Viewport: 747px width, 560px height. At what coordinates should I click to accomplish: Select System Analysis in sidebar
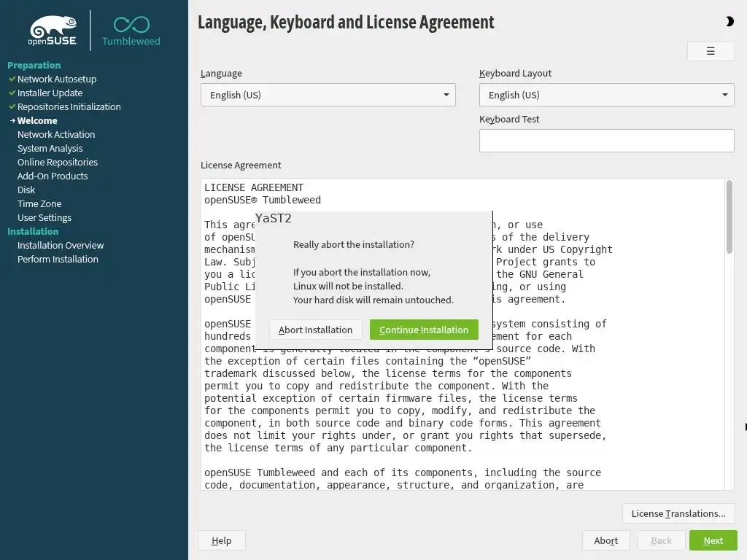tap(50, 148)
